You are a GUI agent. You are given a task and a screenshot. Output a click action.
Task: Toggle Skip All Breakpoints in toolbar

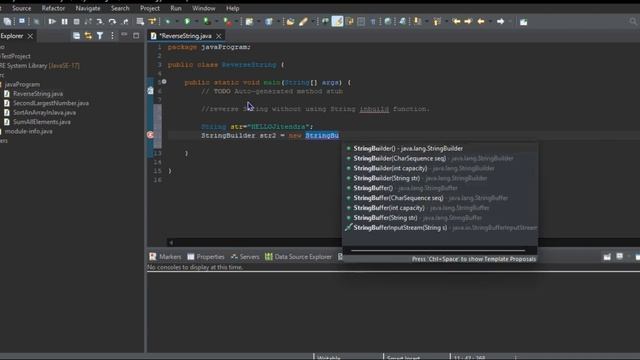click(x=36, y=22)
